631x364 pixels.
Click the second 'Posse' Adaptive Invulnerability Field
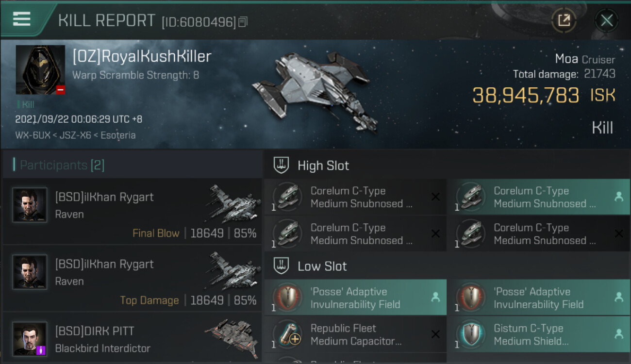[x=539, y=298]
